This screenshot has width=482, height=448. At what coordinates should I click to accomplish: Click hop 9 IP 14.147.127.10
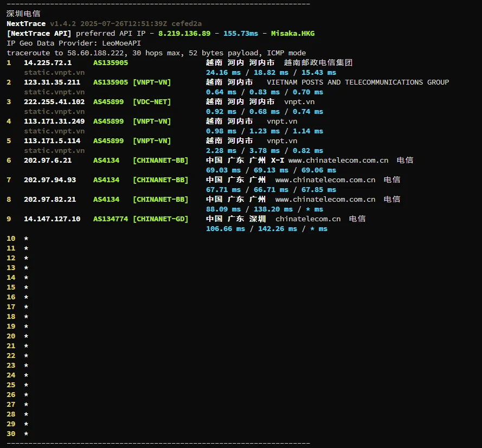tap(52, 219)
